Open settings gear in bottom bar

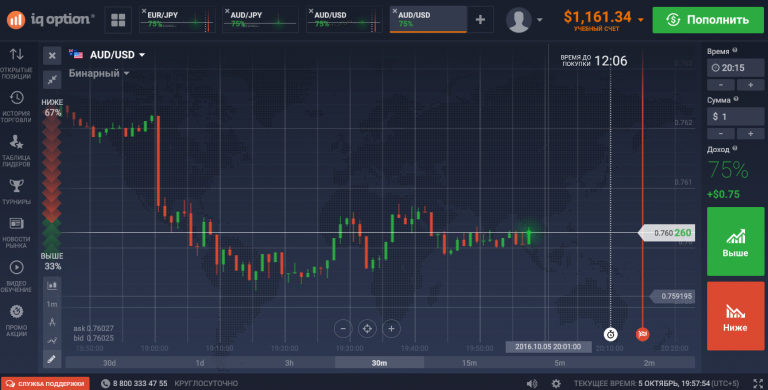(x=556, y=384)
